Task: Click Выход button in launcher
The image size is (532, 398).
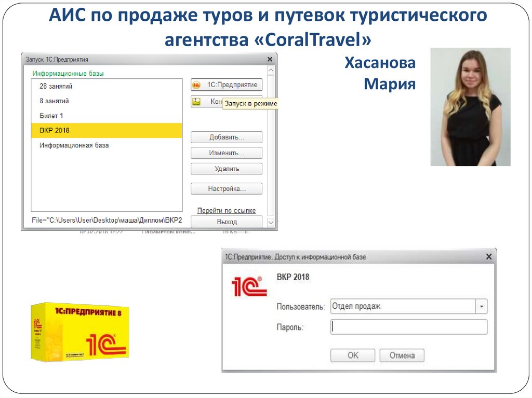Action: 227,222
